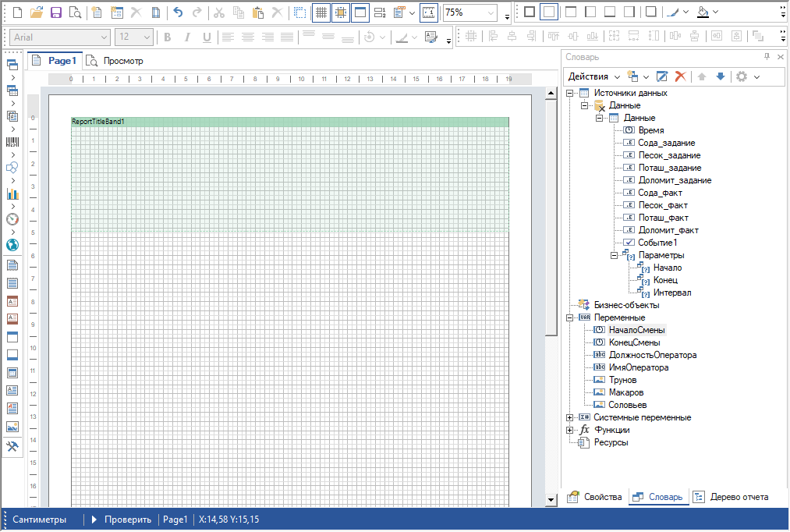Switch to the Просмотр preview tab
Image resolution: width=790 pixels, height=532 pixels.
pyautogui.click(x=115, y=61)
